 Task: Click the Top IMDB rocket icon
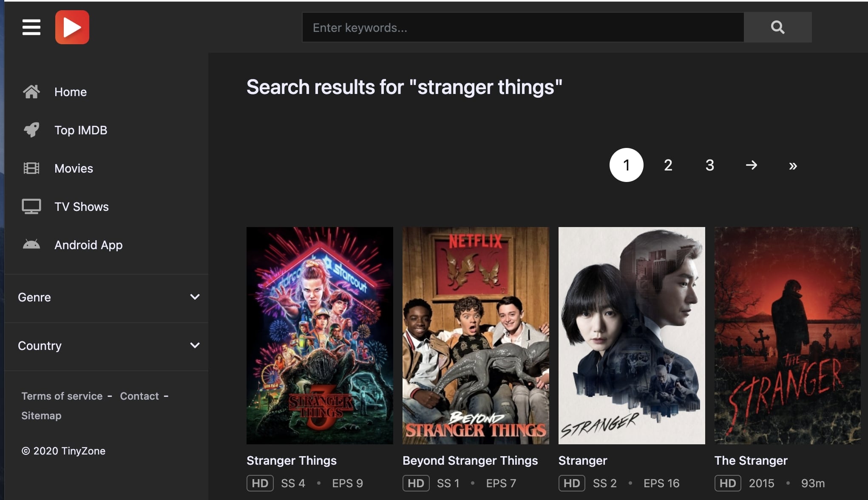coord(31,130)
